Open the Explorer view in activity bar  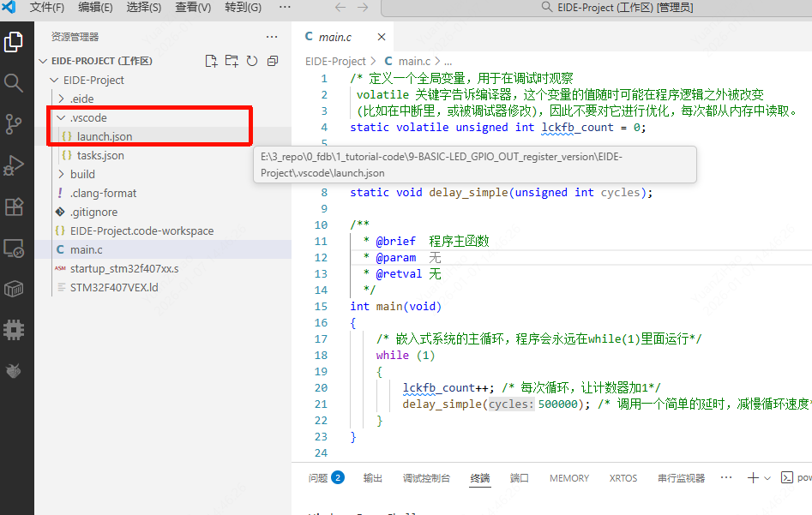pyautogui.click(x=14, y=41)
